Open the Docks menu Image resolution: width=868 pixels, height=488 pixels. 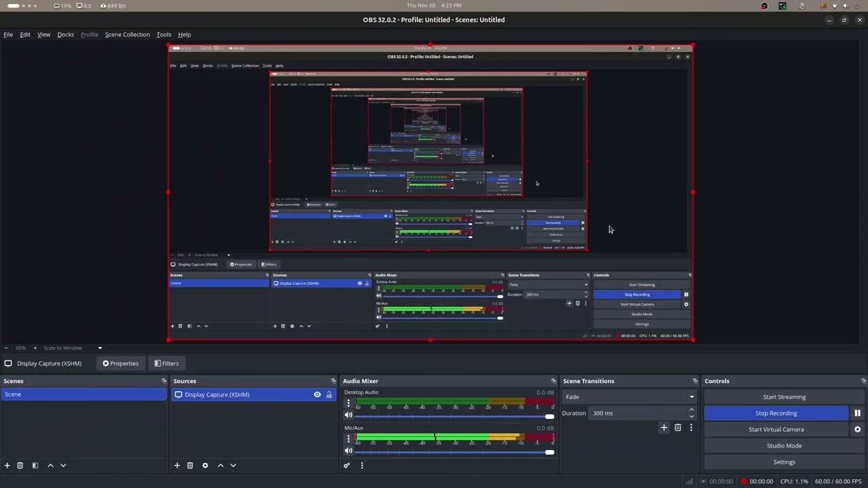tap(66, 35)
